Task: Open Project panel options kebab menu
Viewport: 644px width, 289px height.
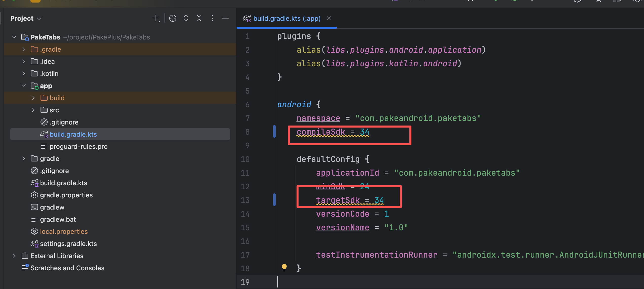Action: pyautogui.click(x=212, y=18)
